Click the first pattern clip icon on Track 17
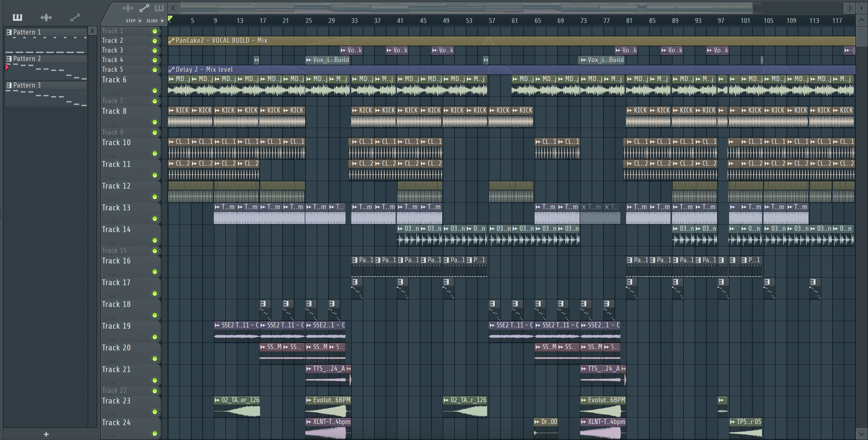 point(355,282)
